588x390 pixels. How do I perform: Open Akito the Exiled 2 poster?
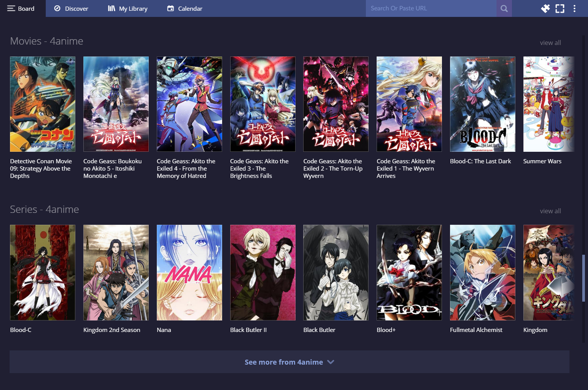point(336,104)
